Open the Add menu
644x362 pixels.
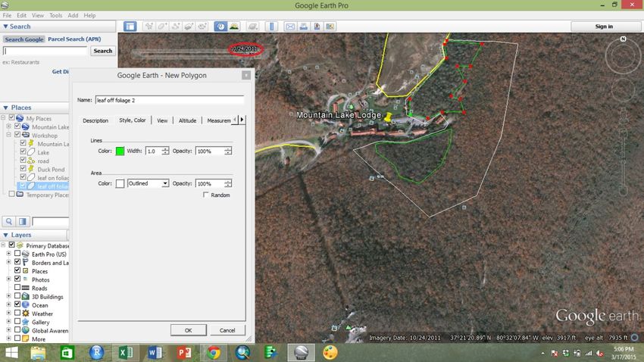click(73, 15)
